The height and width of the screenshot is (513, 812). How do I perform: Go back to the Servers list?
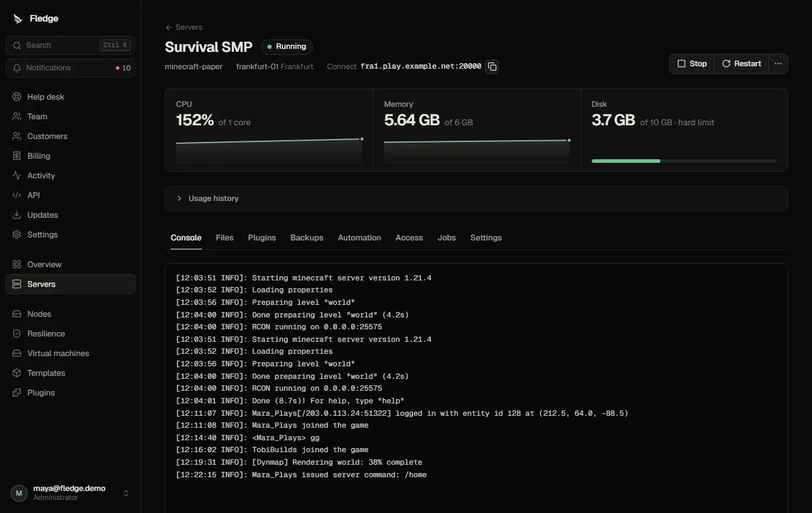[x=184, y=27]
